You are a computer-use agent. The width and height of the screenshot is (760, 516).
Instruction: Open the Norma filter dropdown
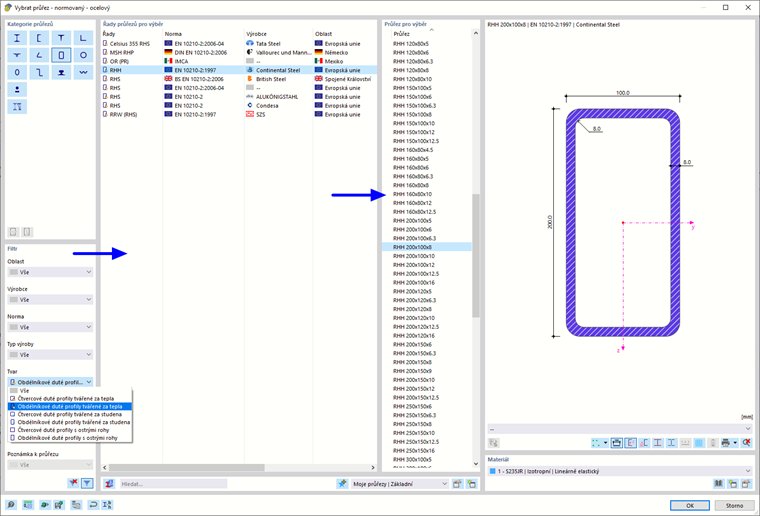click(x=50, y=328)
